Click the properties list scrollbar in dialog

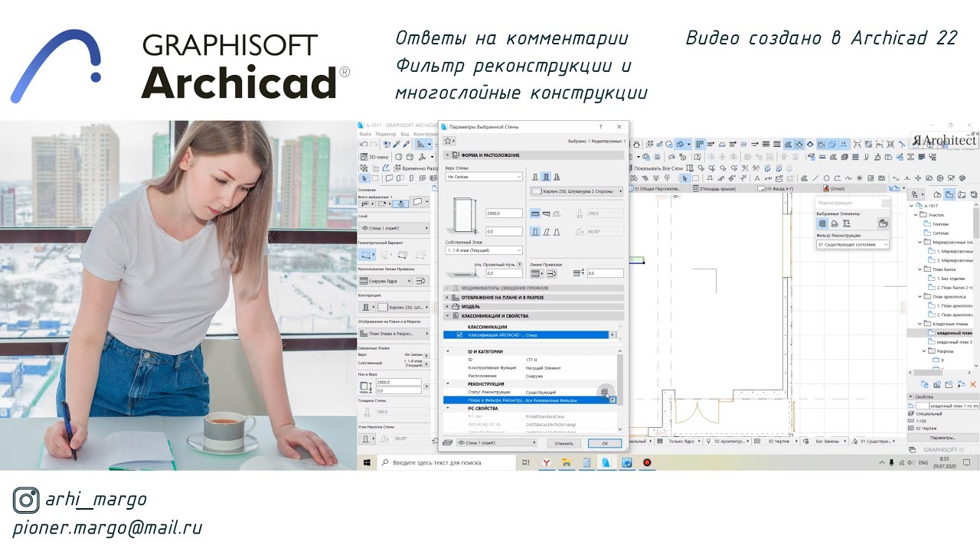pyautogui.click(x=620, y=380)
